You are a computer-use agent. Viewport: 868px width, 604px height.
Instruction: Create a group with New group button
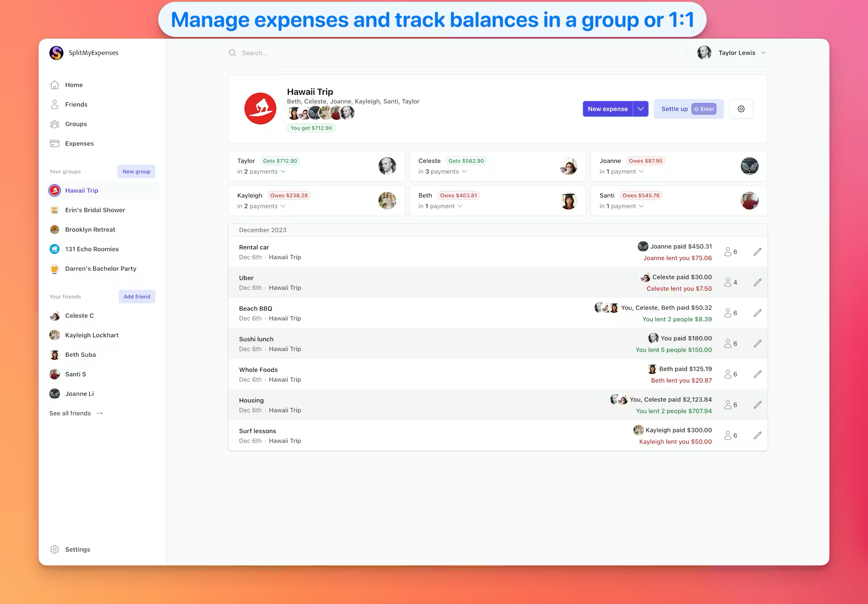[x=136, y=171]
